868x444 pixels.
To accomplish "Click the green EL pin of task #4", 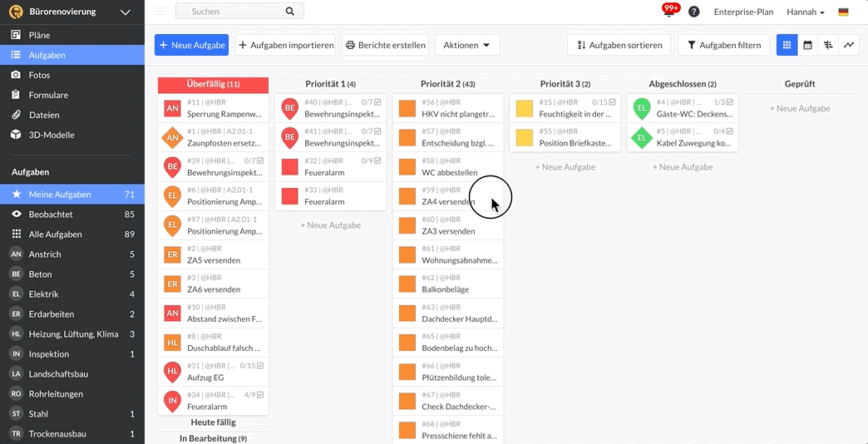I will click(642, 109).
